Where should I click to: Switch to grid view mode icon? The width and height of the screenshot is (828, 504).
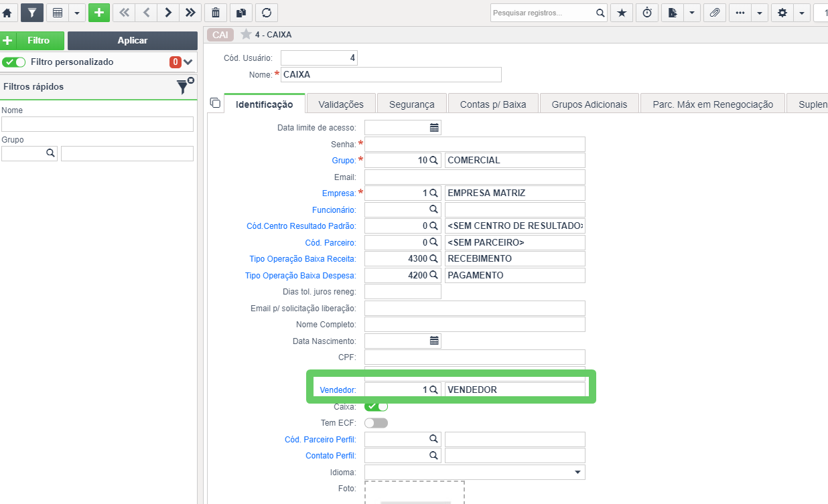[58, 12]
